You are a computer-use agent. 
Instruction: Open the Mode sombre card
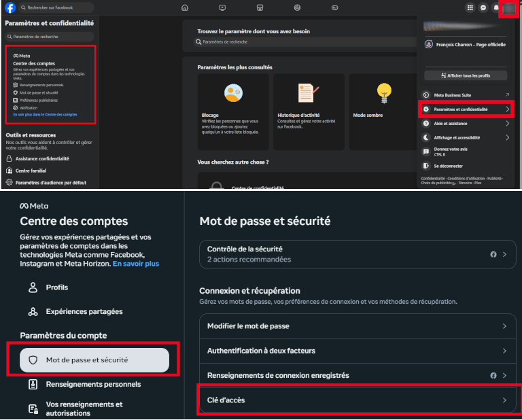pyautogui.click(x=383, y=111)
